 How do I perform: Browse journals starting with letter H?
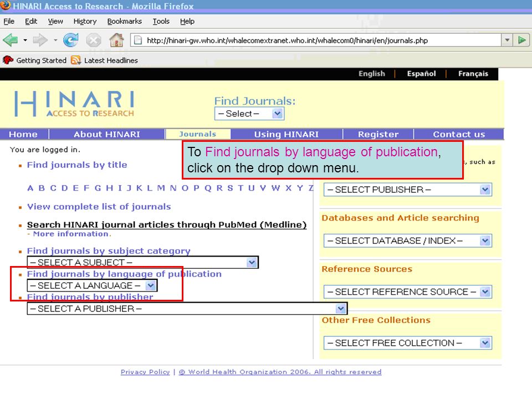[x=109, y=188]
